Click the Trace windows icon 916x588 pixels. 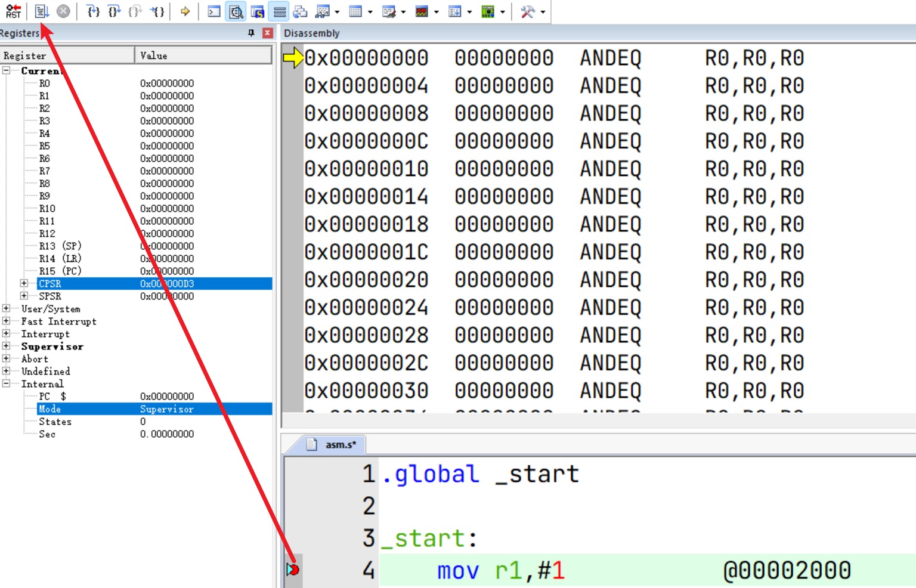(x=455, y=11)
